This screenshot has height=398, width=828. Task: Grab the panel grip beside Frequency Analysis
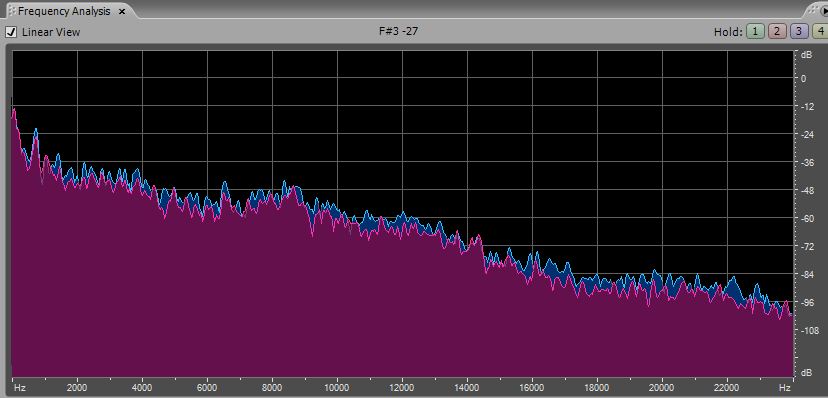point(12,11)
